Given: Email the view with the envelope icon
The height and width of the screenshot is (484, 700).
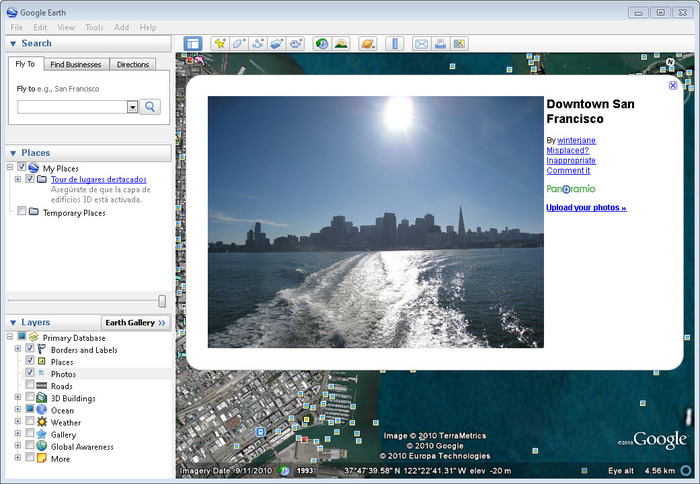Looking at the screenshot, I should click(421, 44).
